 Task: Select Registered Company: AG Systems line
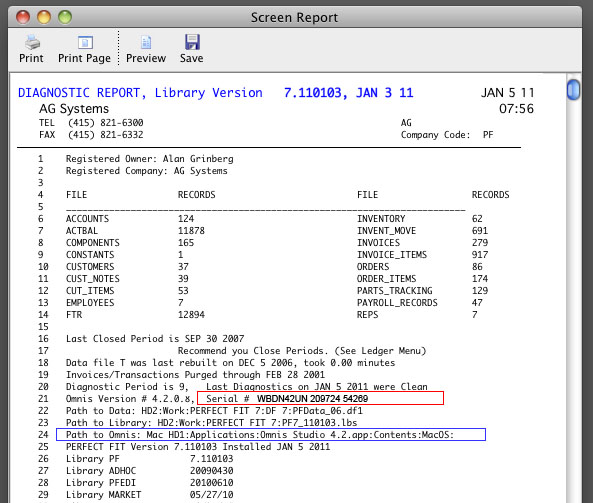pos(147,171)
